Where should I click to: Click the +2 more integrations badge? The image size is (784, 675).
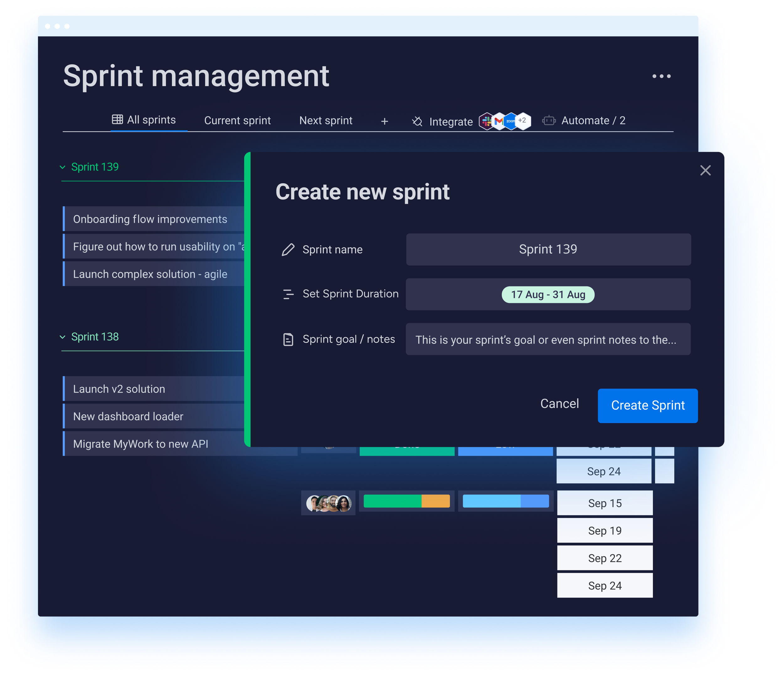point(523,121)
